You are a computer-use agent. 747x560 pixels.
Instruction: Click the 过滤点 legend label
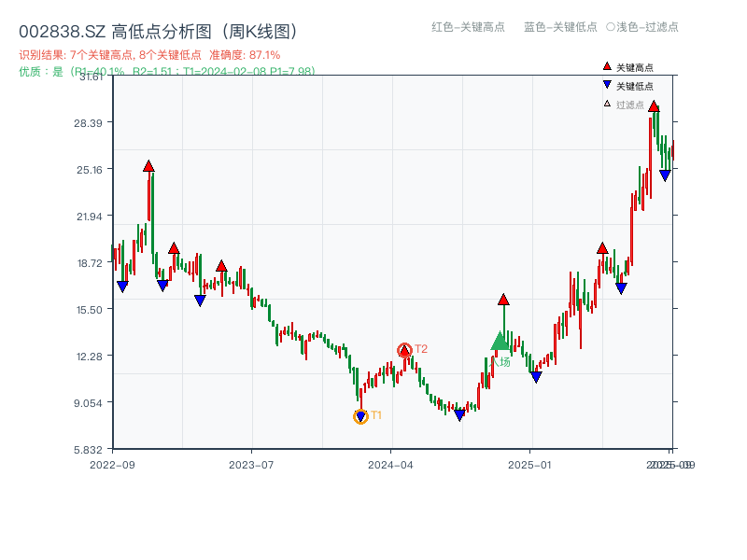[x=629, y=105]
